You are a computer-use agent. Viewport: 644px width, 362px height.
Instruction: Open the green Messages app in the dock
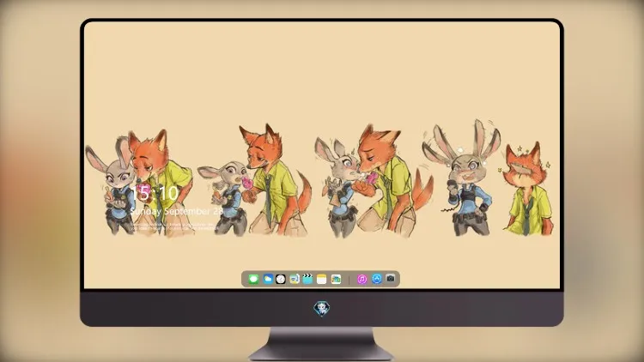tap(253, 279)
